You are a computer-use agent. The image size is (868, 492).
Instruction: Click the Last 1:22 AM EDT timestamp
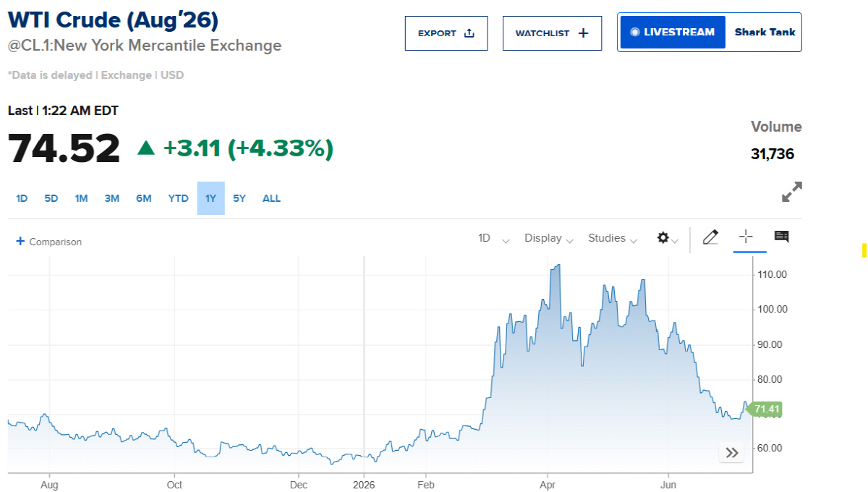[63, 111]
